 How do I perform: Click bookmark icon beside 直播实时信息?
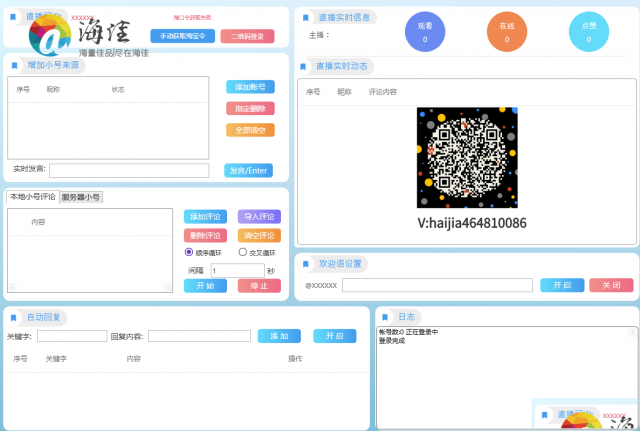point(306,17)
